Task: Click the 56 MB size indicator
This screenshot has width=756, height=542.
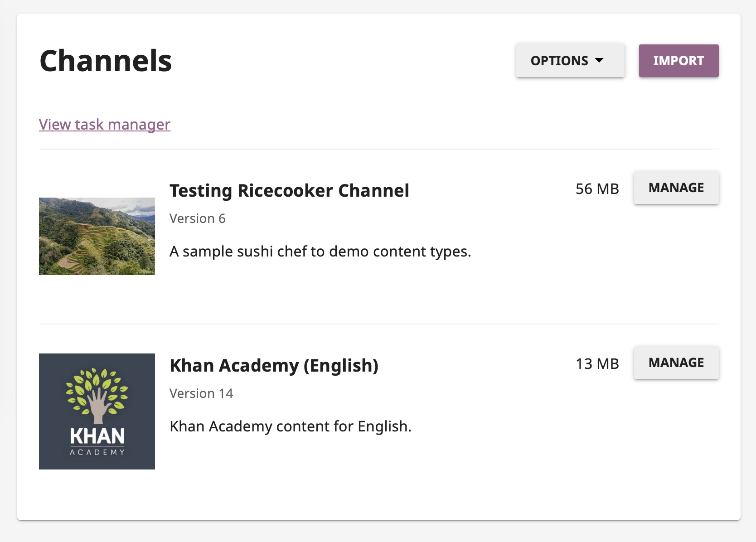Action: click(x=597, y=189)
